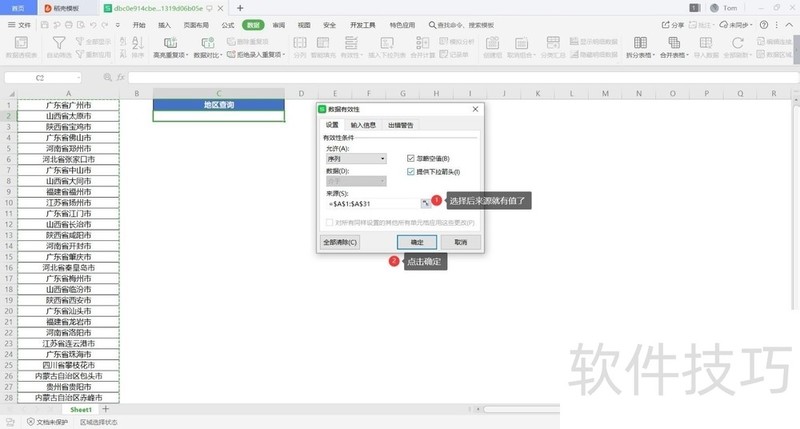Click the 分享 share icon

pos(665,24)
